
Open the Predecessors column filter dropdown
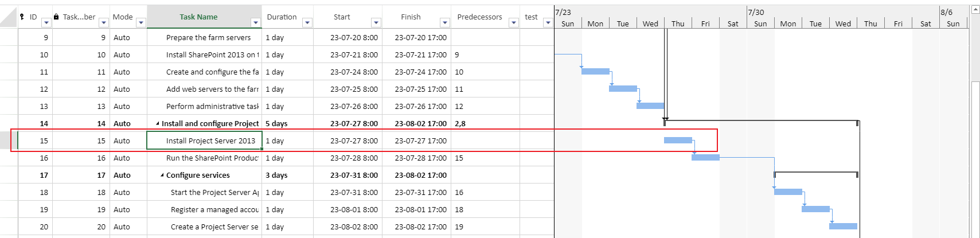514,23
